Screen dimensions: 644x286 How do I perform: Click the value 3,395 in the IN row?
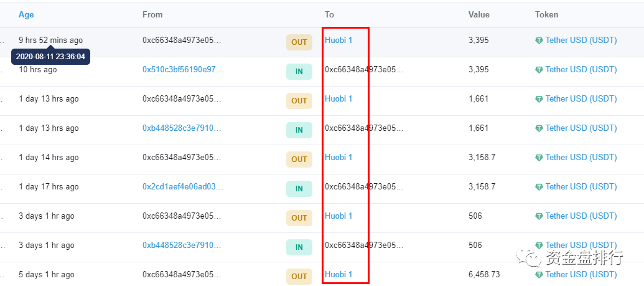478,70
